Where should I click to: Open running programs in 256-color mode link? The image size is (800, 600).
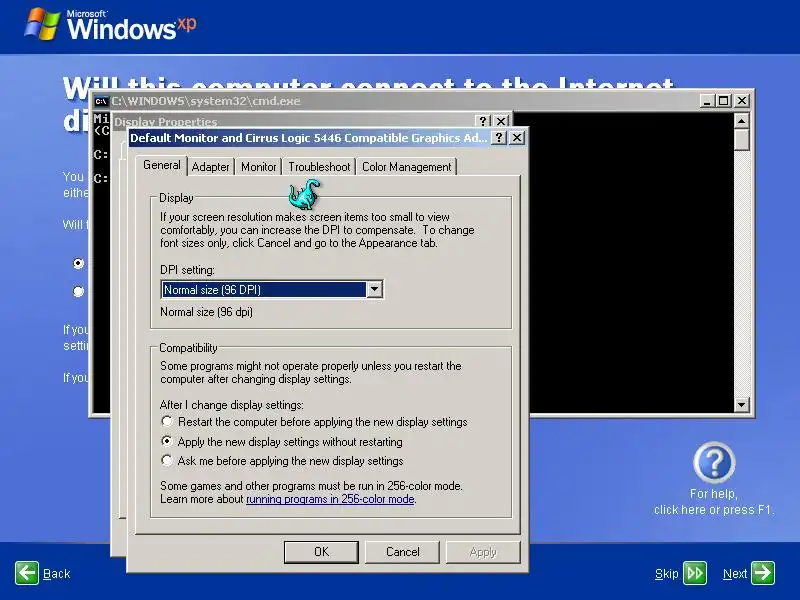(330, 499)
